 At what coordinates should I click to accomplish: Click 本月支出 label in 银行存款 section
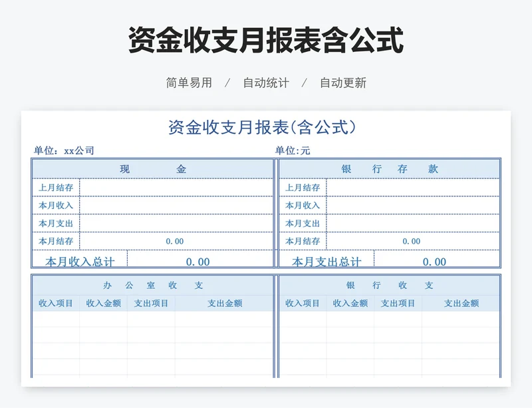click(x=303, y=224)
